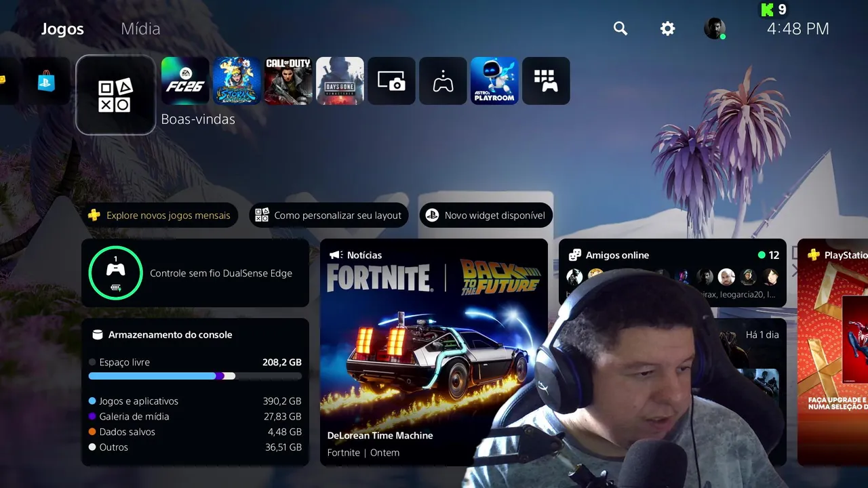Click the storage disk icon
The image size is (868, 488).
(x=97, y=335)
